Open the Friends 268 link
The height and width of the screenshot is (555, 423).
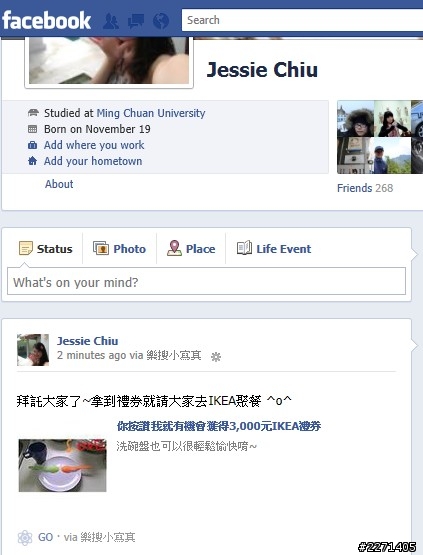point(365,188)
